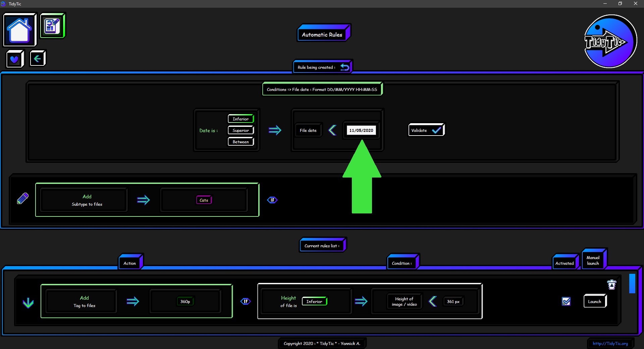Click the 360p tag
Image resolution: width=644 pixels, height=349 pixels.
[x=185, y=301]
